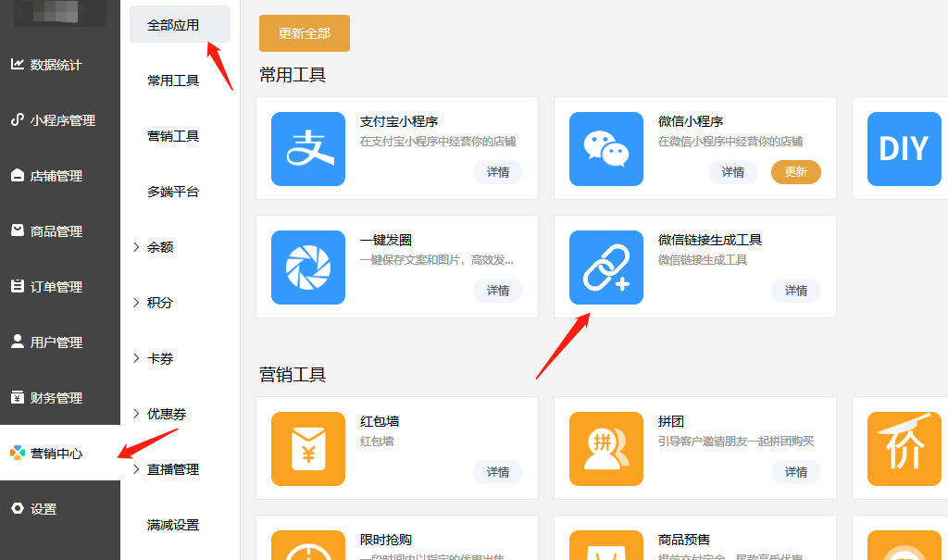948x560 pixels.
Task: Open the 支付宝小程序 app icon
Action: 308,149
